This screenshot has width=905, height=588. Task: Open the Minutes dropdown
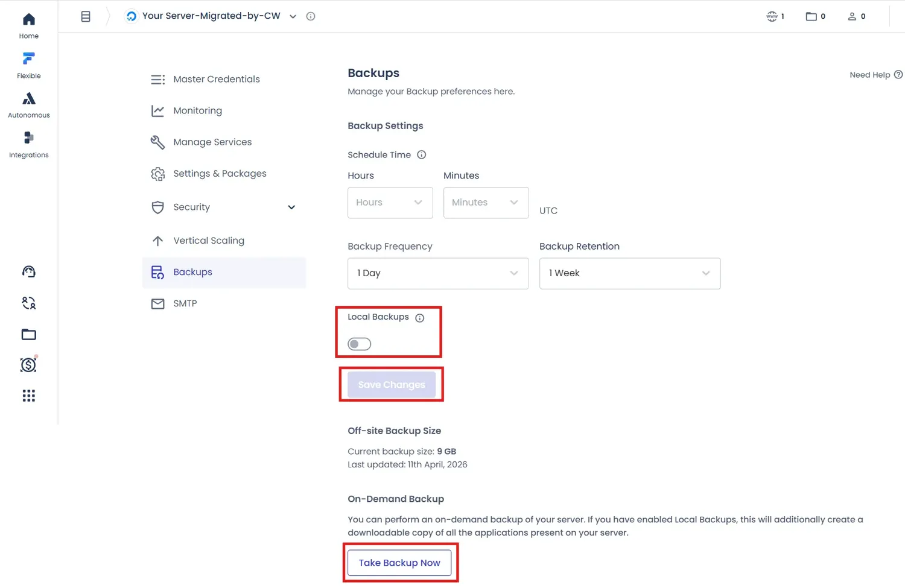click(486, 203)
